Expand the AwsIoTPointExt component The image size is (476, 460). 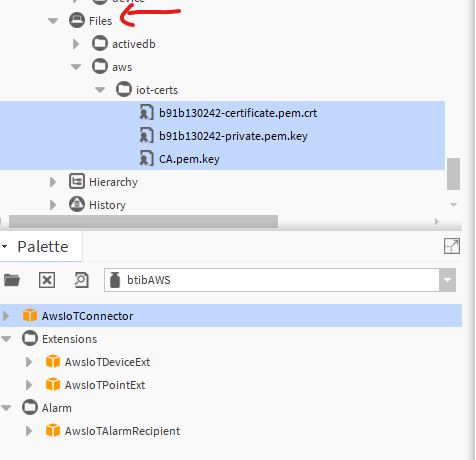coord(29,385)
